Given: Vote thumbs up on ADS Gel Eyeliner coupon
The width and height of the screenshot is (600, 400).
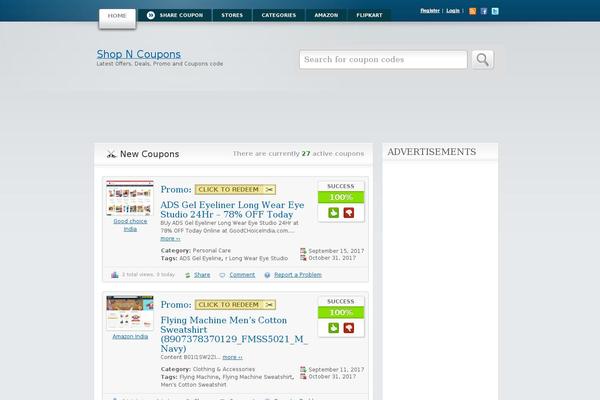Looking at the screenshot, I should [x=333, y=213].
